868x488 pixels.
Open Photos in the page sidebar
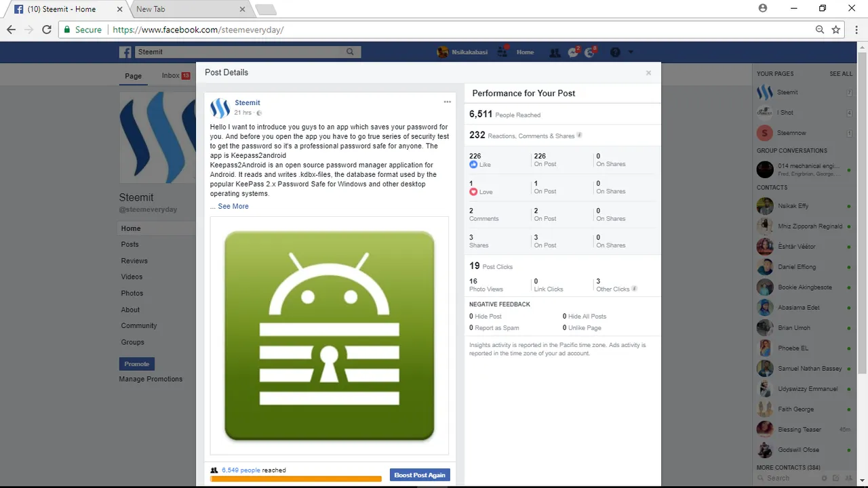tap(132, 293)
